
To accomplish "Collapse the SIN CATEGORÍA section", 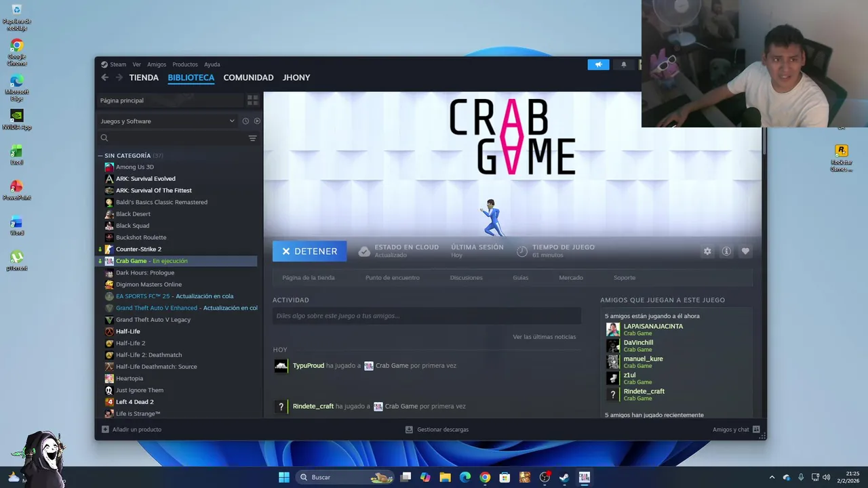I will click(100, 155).
